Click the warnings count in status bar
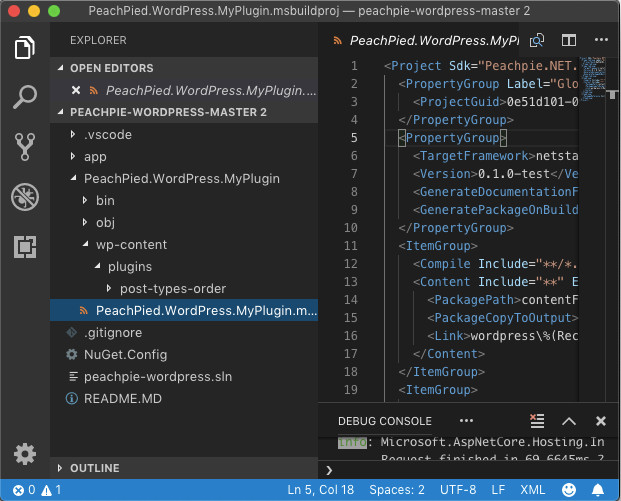 (51, 490)
